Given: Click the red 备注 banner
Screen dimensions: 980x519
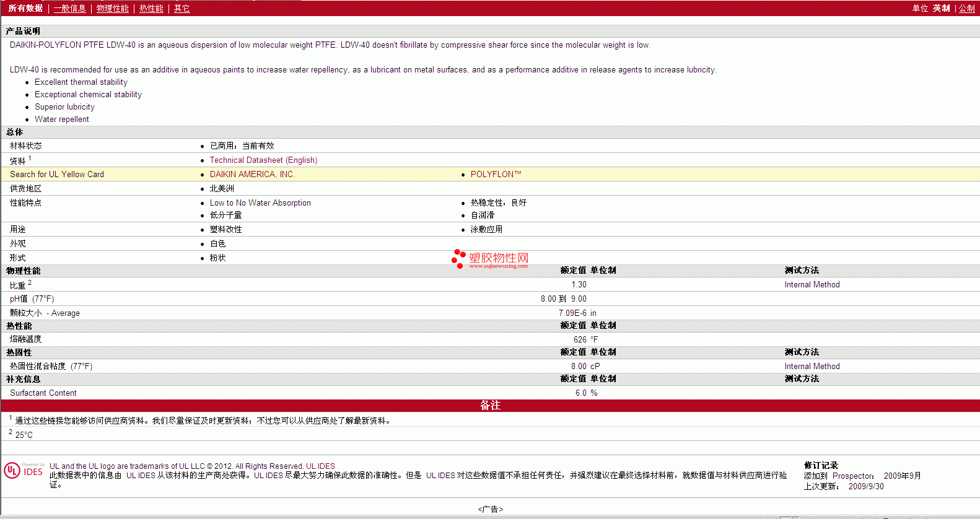Looking at the screenshot, I should click(490, 406).
